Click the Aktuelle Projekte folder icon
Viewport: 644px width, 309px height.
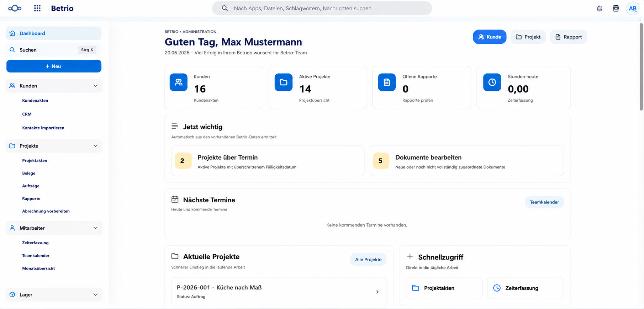(175, 256)
